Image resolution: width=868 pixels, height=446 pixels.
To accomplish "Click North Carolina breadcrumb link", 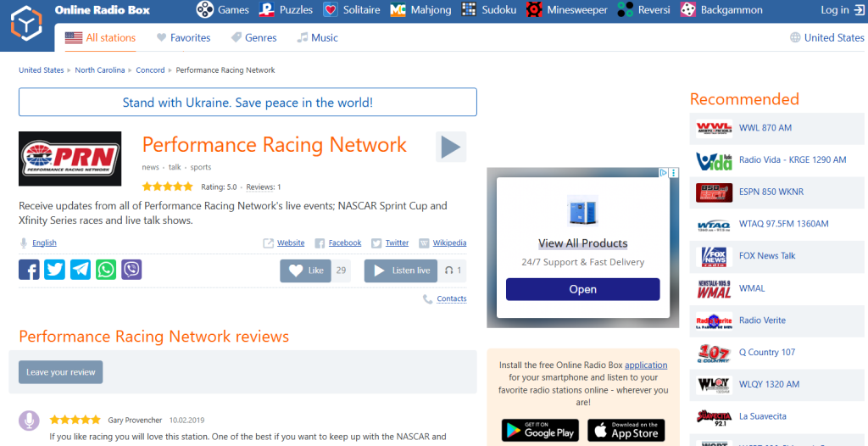I will pyautogui.click(x=100, y=70).
